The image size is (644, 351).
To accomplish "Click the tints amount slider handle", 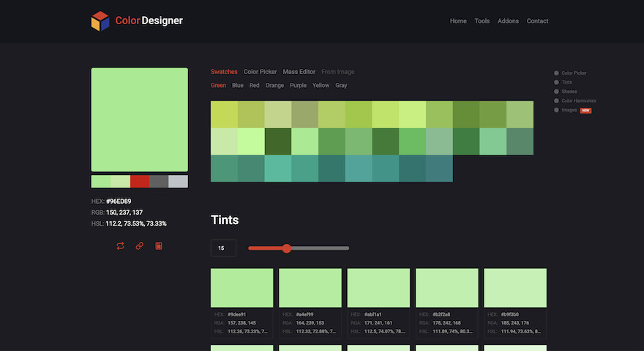I will pos(287,248).
